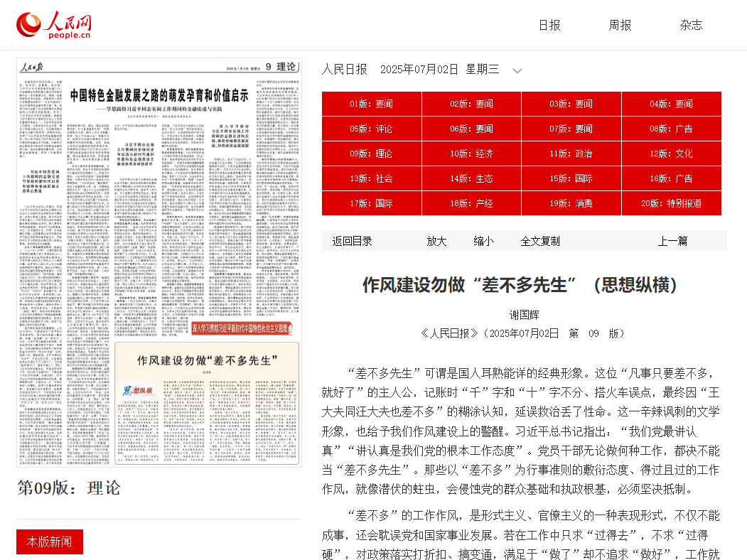Open the 作风建设勿做差不多先生 article block in thumbnail

tap(207, 403)
